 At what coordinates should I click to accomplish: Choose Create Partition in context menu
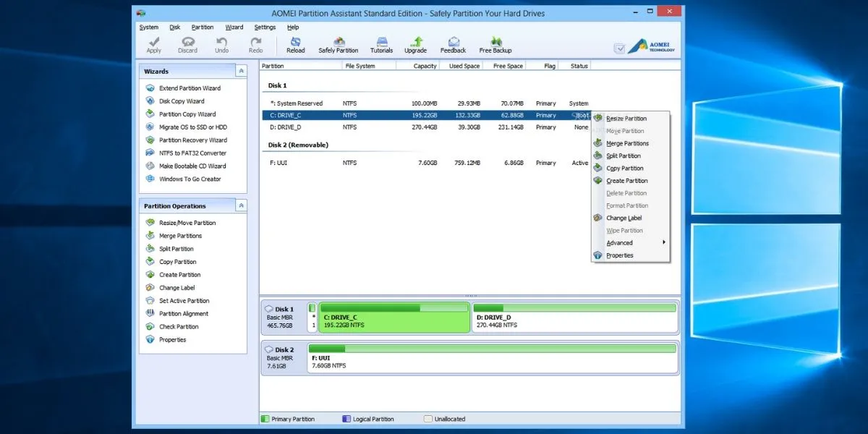(x=631, y=181)
